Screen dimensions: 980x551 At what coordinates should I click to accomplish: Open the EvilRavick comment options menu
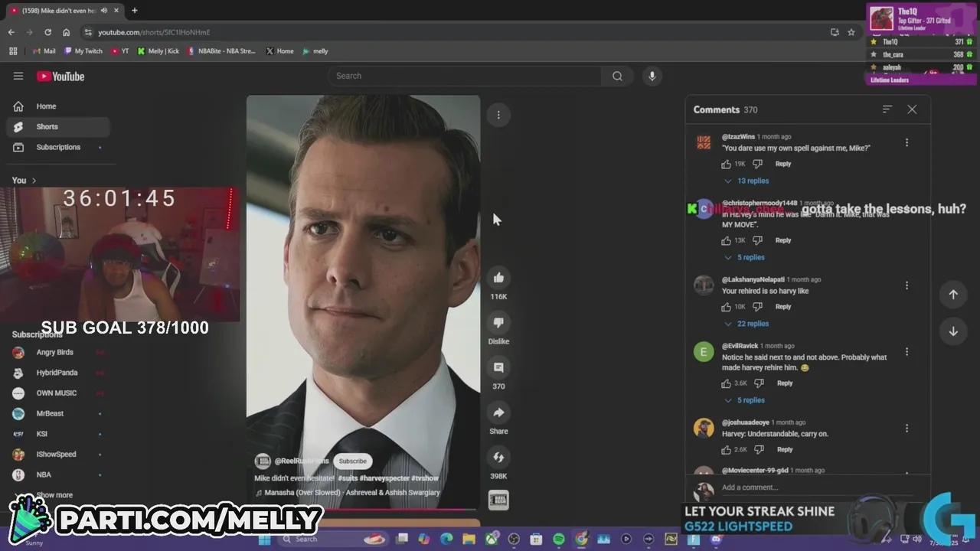tap(906, 352)
